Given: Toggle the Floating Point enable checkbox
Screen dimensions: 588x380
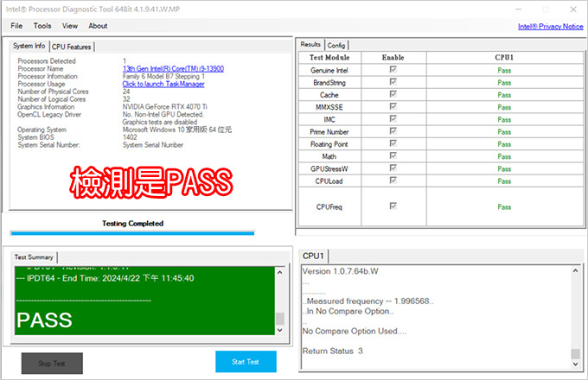Looking at the screenshot, I should click(393, 143).
